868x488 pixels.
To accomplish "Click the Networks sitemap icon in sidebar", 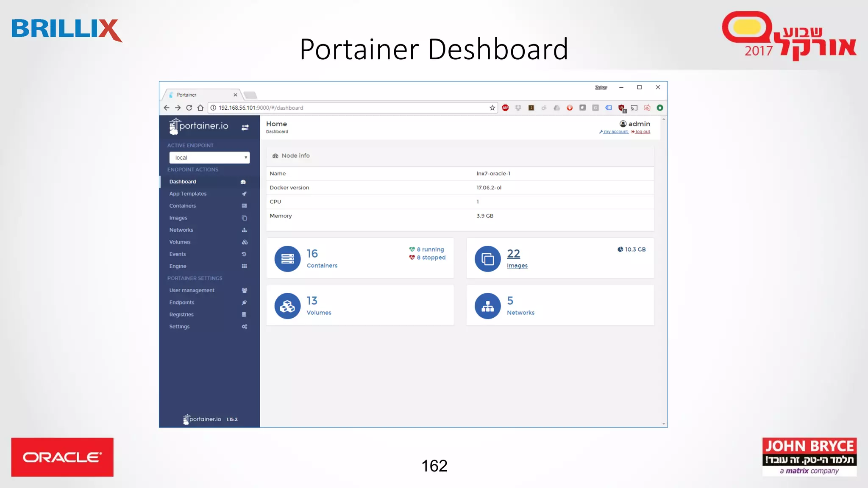I will (x=244, y=230).
